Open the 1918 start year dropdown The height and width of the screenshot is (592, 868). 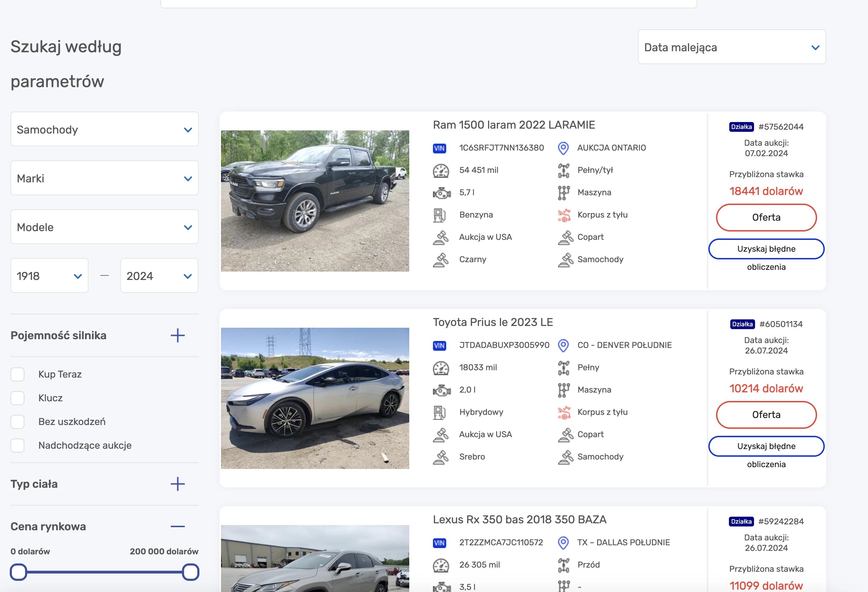(49, 276)
